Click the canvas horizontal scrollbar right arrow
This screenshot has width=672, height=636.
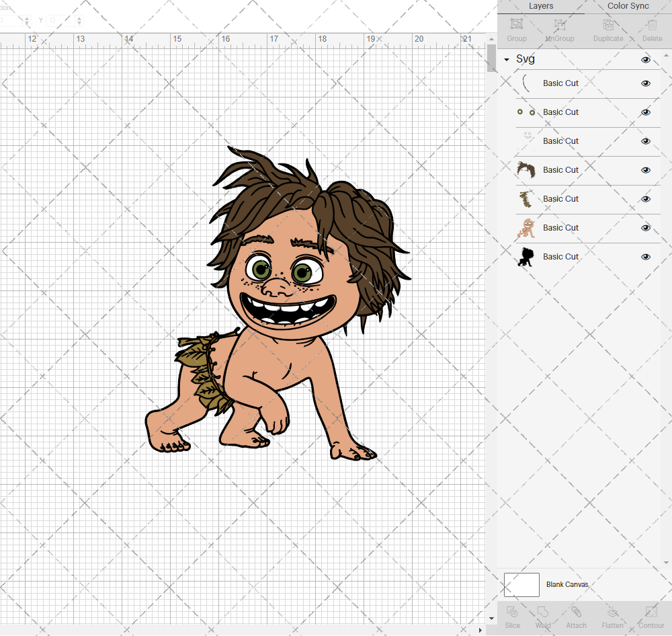(480, 630)
